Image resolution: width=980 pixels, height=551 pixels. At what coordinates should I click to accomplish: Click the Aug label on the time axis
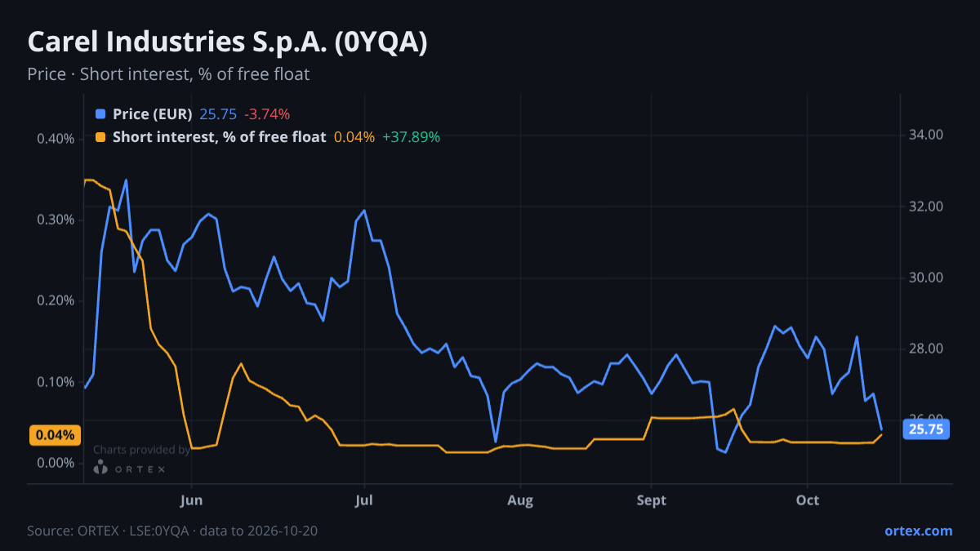click(520, 500)
